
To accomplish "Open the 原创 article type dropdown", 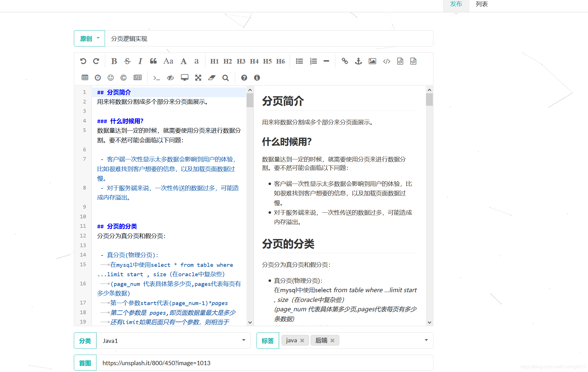I will (90, 38).
